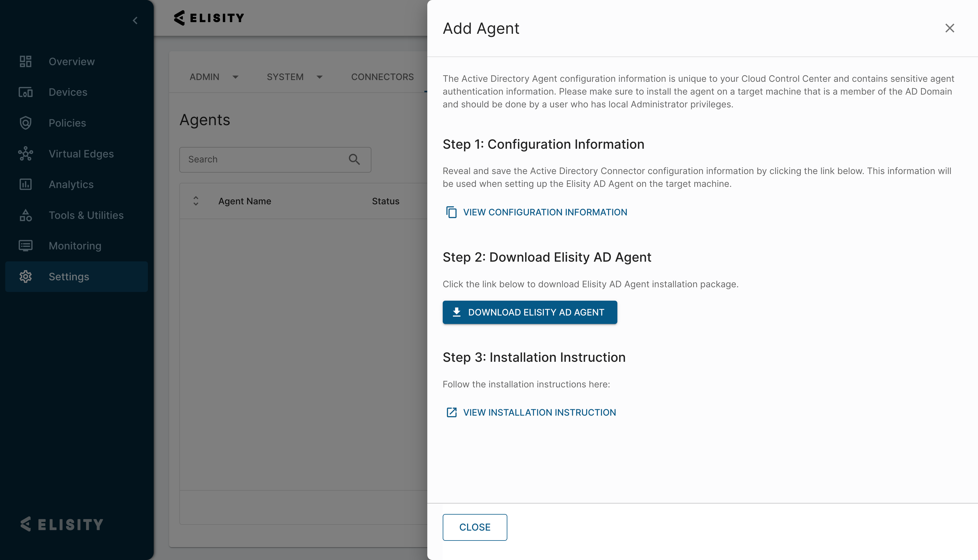Click the 'Follow the installation instructions here:' text
The image size is (978, 560).
(526, 384)
